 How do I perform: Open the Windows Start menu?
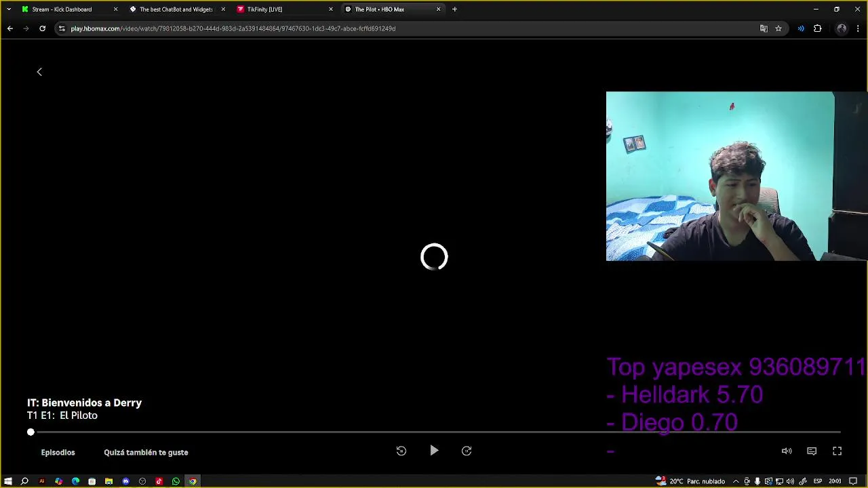coord(8,481)
